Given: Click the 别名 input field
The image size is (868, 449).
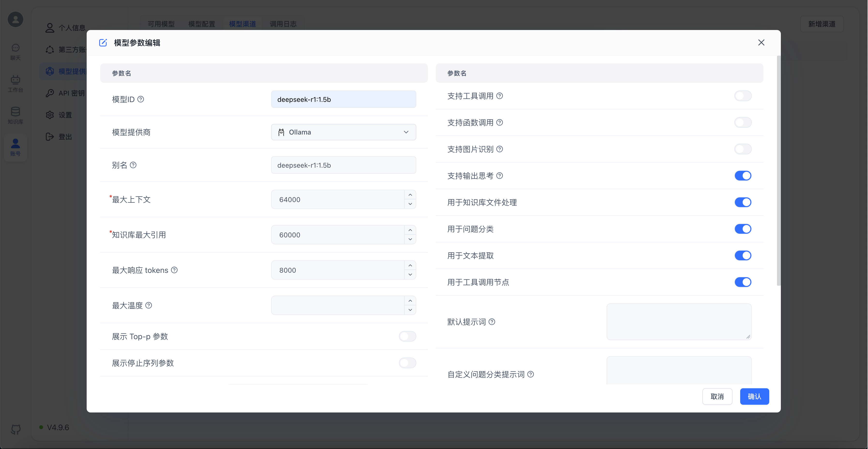Looking at the screenshot, I should [343, 165].
